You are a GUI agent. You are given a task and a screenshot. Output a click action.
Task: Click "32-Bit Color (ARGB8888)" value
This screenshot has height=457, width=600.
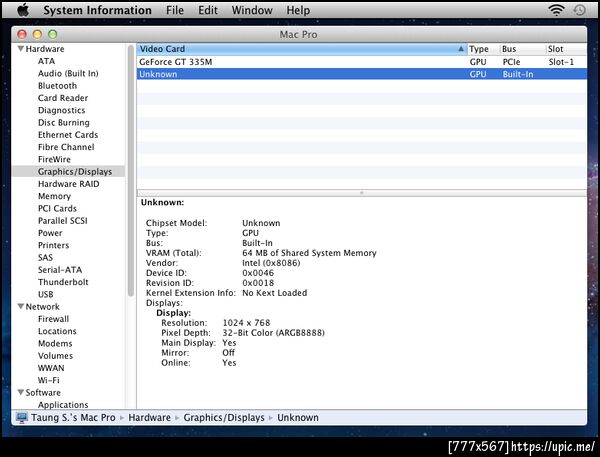tap(273, 333)
